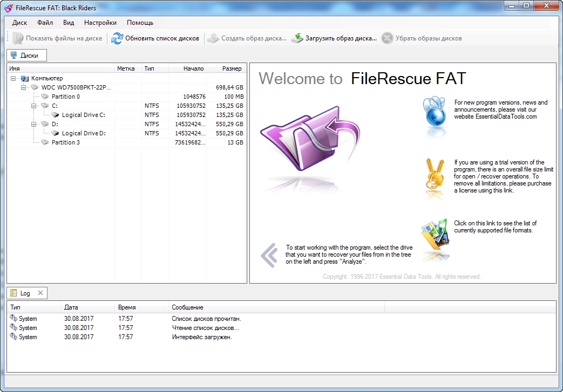The width and height of the screenshot is (563, 392).
Task: Select the WDC WD7500BPKT-22P drive row
Action: 126,87
